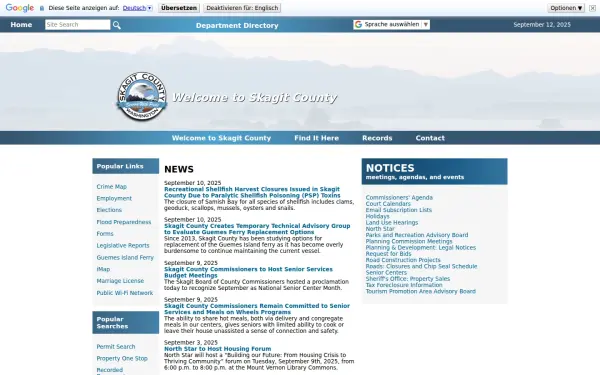Open Email Subscription Lists notice
Screen dimensions: 600x375
tap(398, 210)
